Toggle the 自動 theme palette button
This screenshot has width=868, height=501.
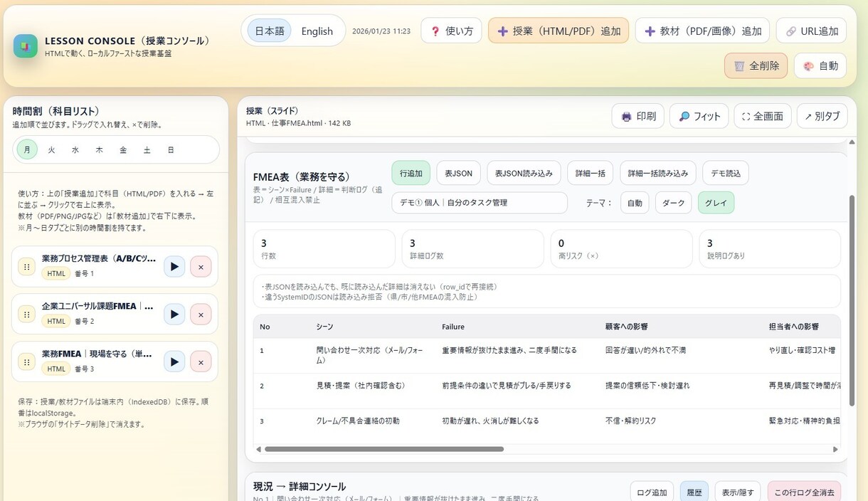point(820,65)
